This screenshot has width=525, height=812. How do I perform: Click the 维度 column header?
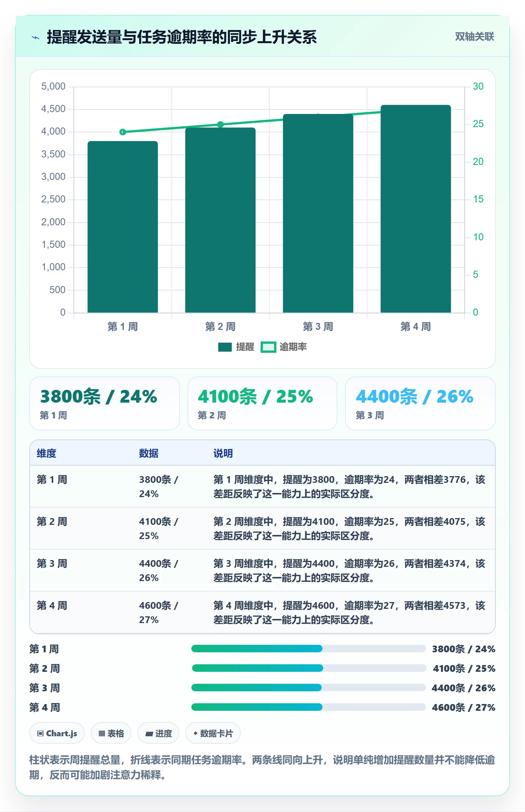[46, 453]
